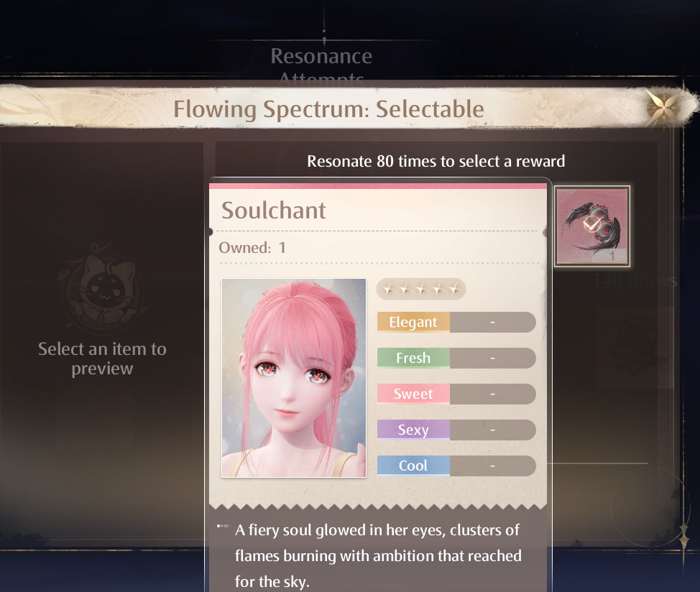Click the 140 draws label

[x=635, y=281]
